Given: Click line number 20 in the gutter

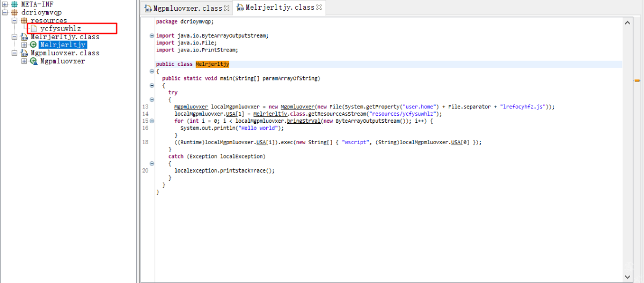Looking at the screenshot, I should click(145, 170).
